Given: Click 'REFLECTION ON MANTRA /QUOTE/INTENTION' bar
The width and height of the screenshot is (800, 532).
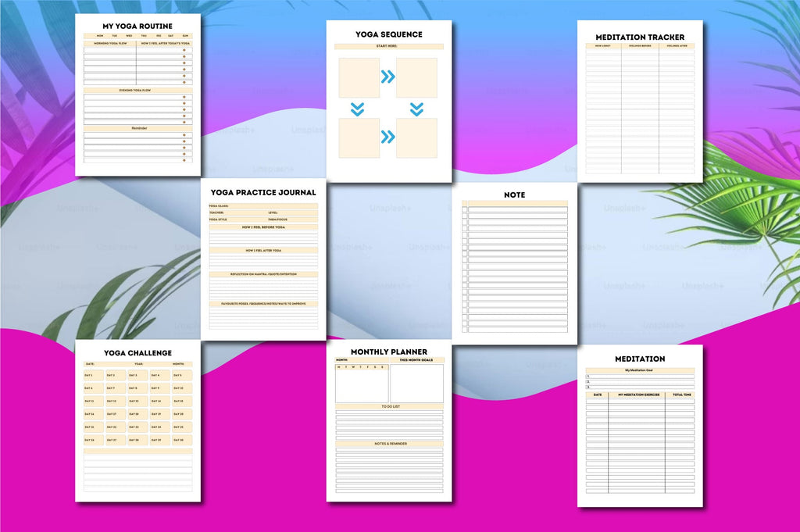Looking at the screenshot, I should [x=263, y=274].
